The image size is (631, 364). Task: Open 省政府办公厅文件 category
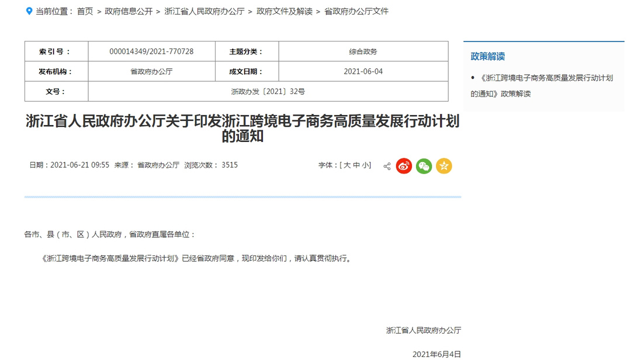[x=356, y=11]
